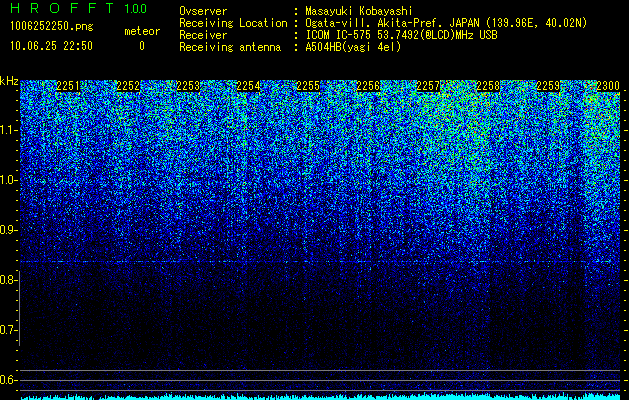Image resolution: width=629 pixels, height=400 pixels.
Task: Click the 0.7 kHz axis label
Action: pyautogui.click(x=7, y=330)
